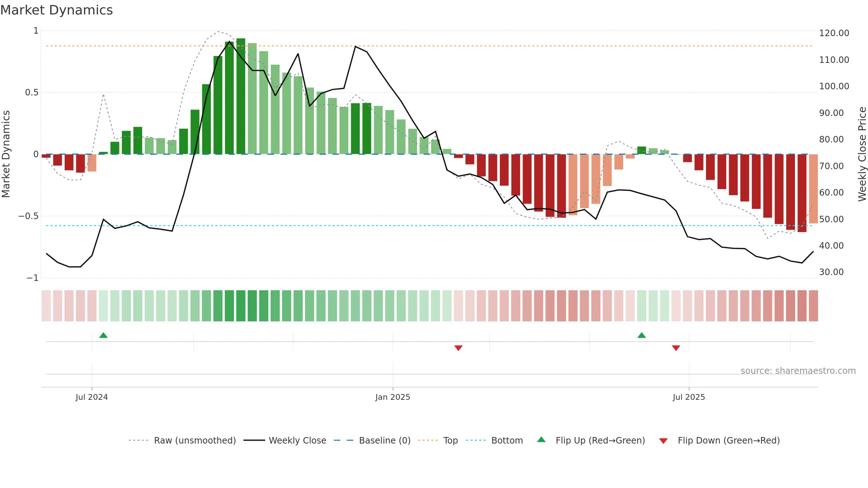Click the last red heatmap cell in color strip

(813, 306)
